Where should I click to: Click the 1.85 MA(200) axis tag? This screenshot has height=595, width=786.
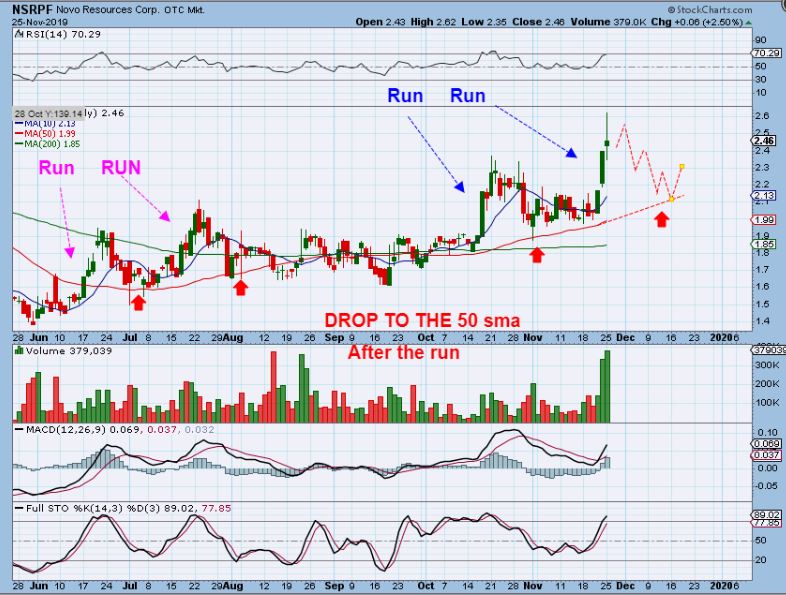(x=765, y=244)
